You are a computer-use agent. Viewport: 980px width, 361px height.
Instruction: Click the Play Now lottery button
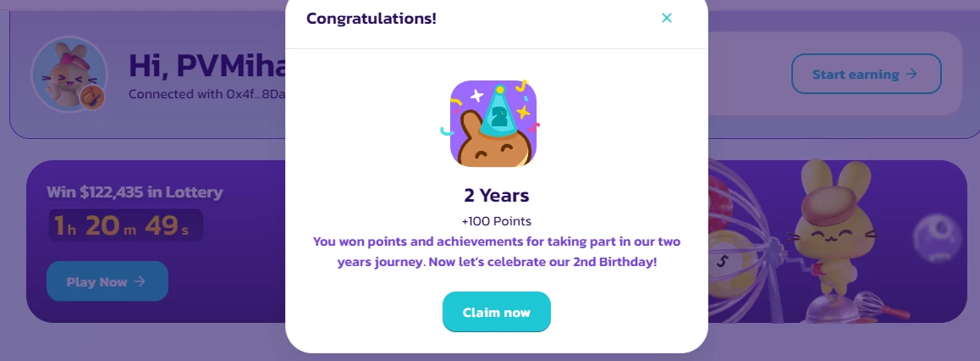[x=107, y=281]
